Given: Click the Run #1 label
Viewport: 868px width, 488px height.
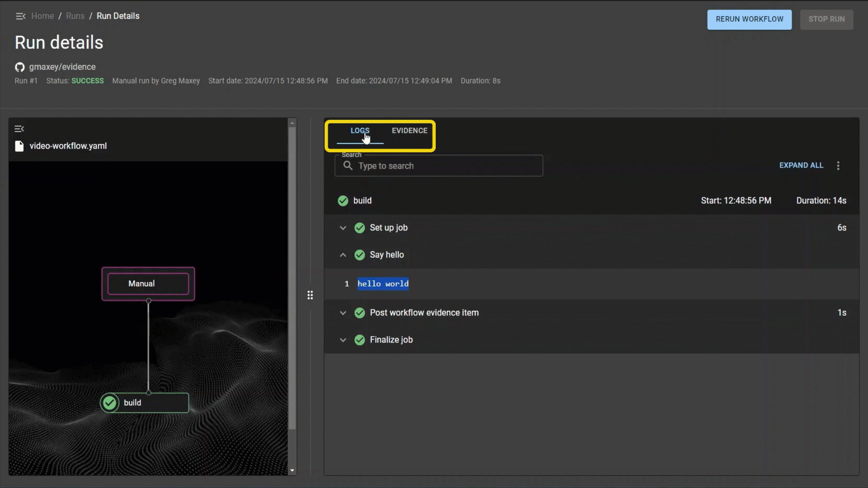Looking at the screenshot, I should [x=26, y=81].
